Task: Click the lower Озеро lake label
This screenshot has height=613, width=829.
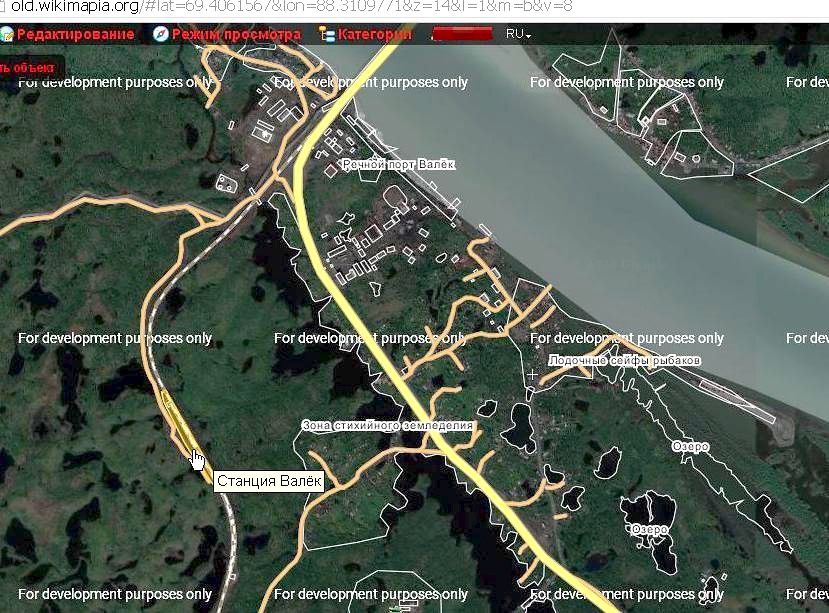Action: tap(649, 529)
